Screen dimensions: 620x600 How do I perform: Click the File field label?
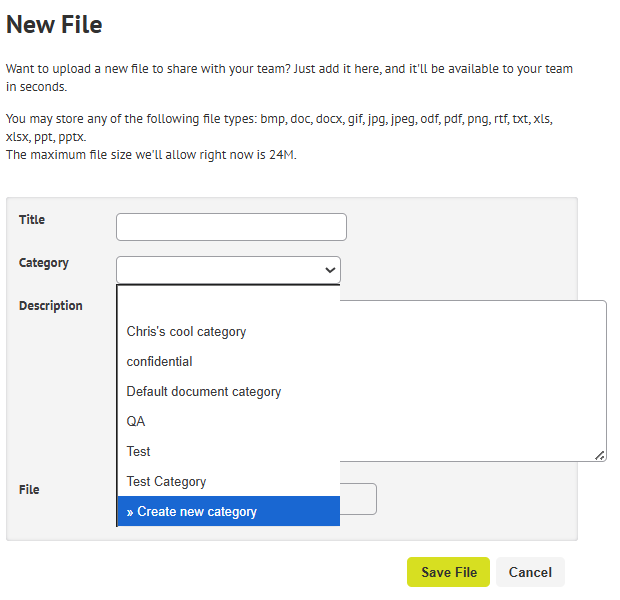[29, 490]
